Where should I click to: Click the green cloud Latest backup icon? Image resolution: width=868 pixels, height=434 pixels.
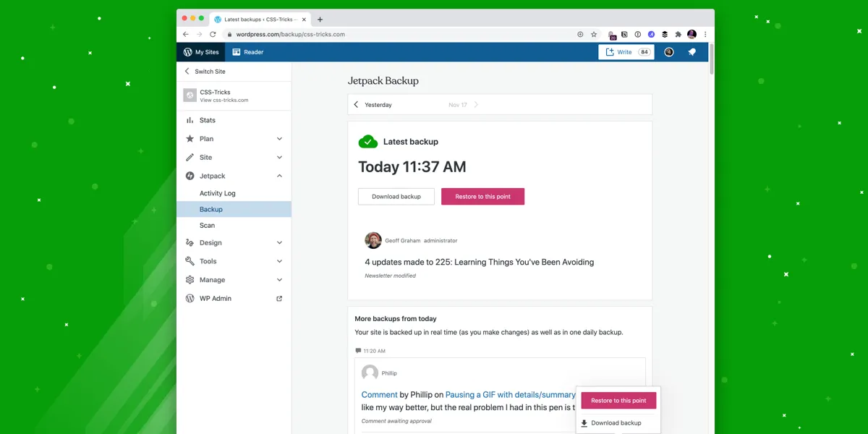coord(368,142)
